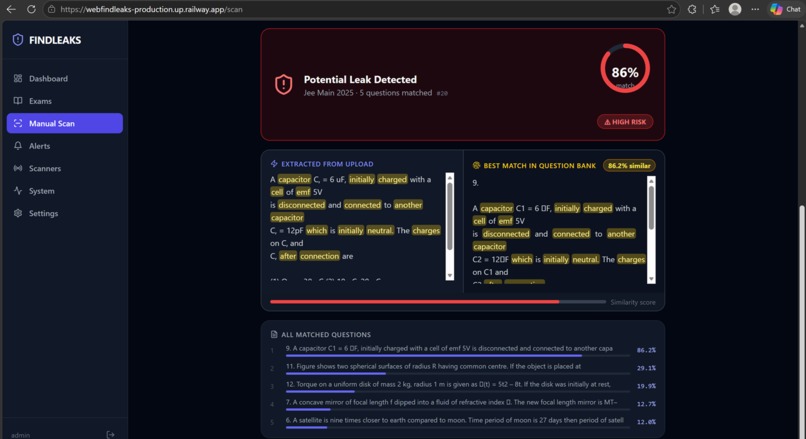Viewport: 806px width, 439px height.
Task: Click best match panel scroll up arrow
Action: tap(651, 181)
